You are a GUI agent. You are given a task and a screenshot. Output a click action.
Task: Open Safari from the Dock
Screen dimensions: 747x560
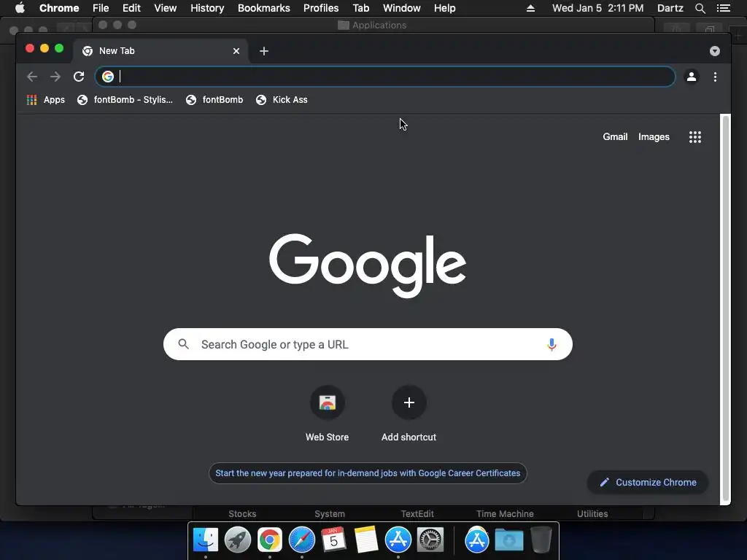coord(301,540)
